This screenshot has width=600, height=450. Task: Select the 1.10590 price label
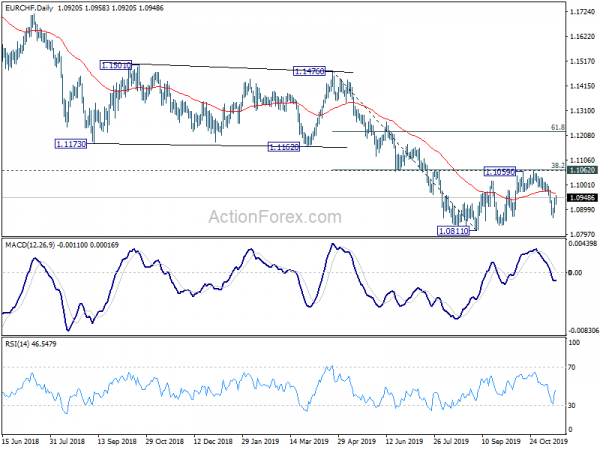pyautogui.click(x=500, y=172)
